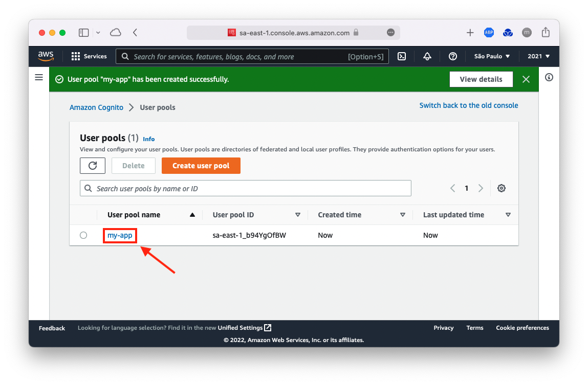Click the Safari address bar URL
The height and width of the screenshot is (385, 588).
[x=294, y=33]
